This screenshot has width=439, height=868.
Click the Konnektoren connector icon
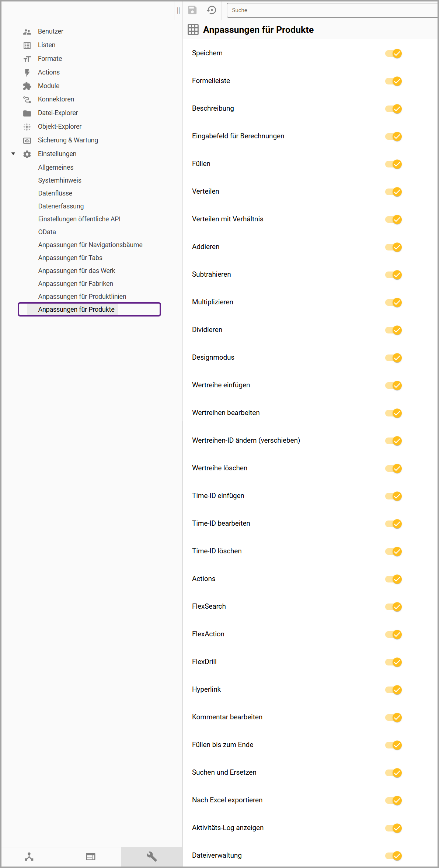point(27,100)
